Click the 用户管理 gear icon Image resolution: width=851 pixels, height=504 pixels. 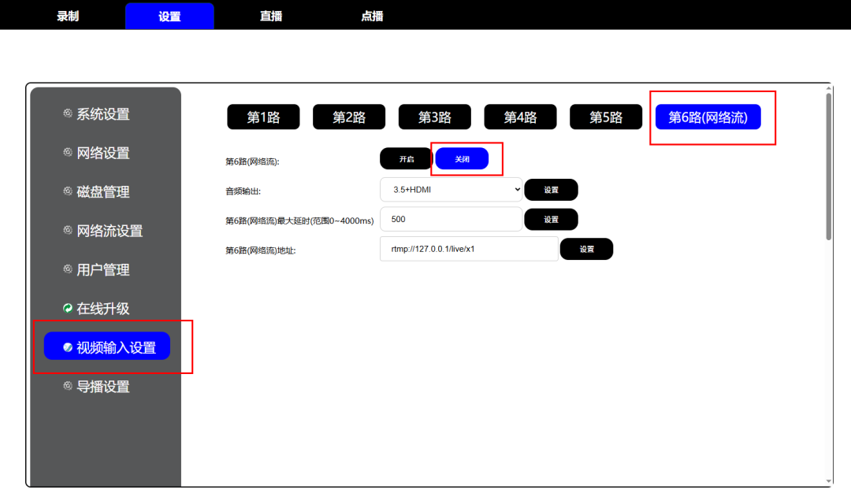point(67,269)
